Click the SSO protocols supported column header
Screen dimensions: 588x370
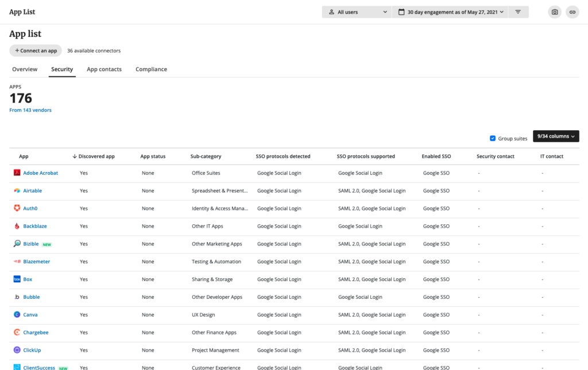366,157
